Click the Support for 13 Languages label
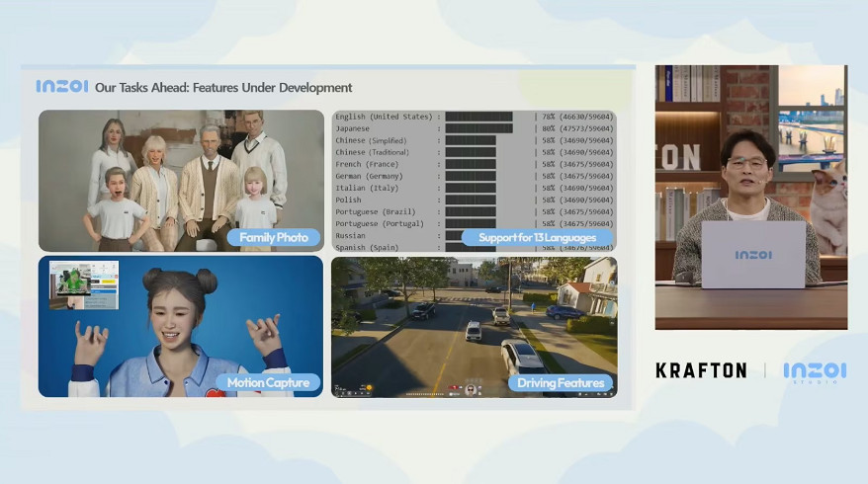Screen dimensions: 868x484 click(x=538, y=237)
